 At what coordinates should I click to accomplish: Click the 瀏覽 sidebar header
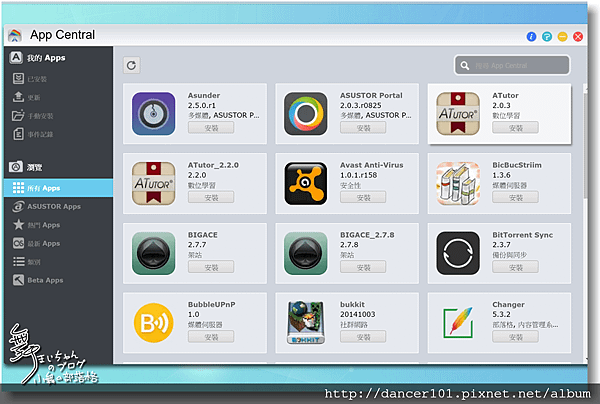click(x=26, y=167)
